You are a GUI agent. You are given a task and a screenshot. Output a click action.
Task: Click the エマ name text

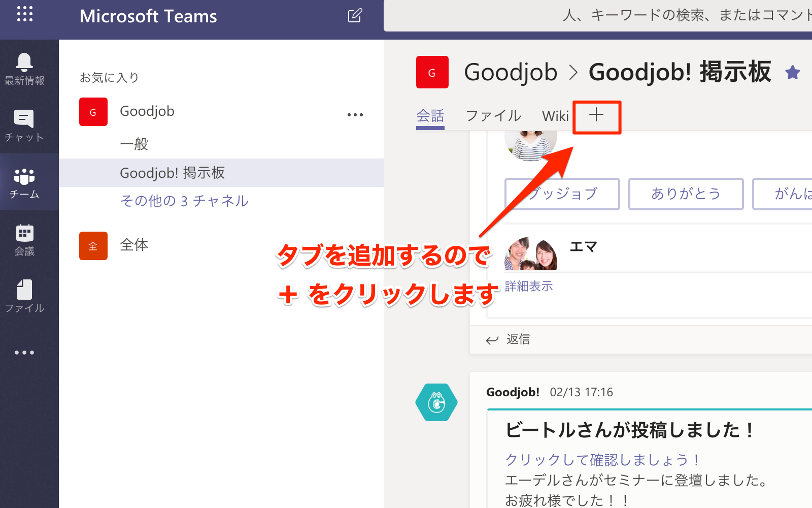click(583, 247)
